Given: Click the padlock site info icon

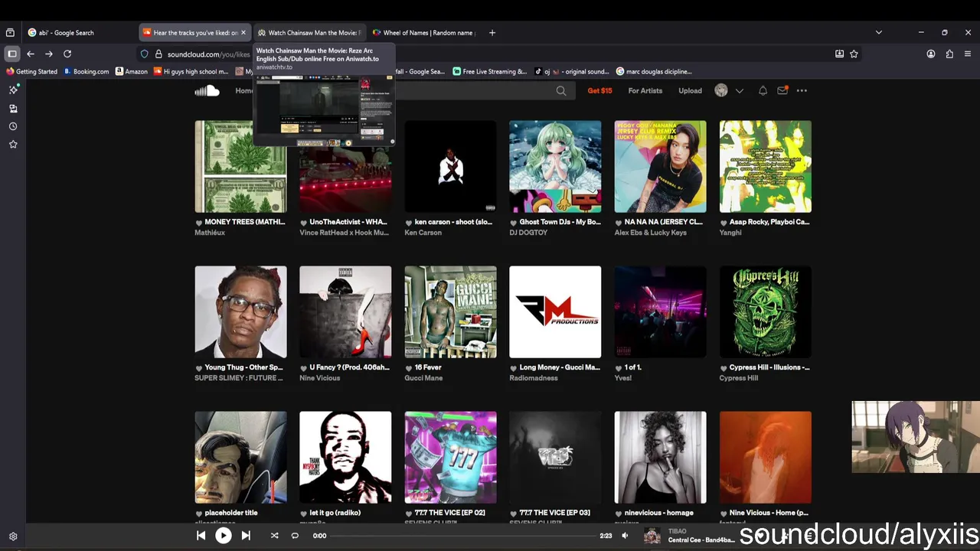Looking at the screenshot, I should click(158, 54).
